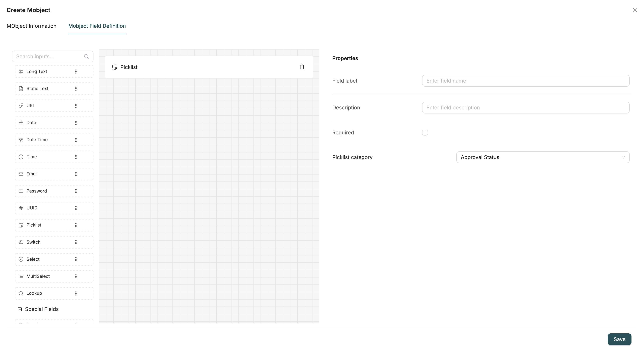The width and height of the screenshot is (644, 356).
Task: Select the URL link icon
Action: (21, 105)
